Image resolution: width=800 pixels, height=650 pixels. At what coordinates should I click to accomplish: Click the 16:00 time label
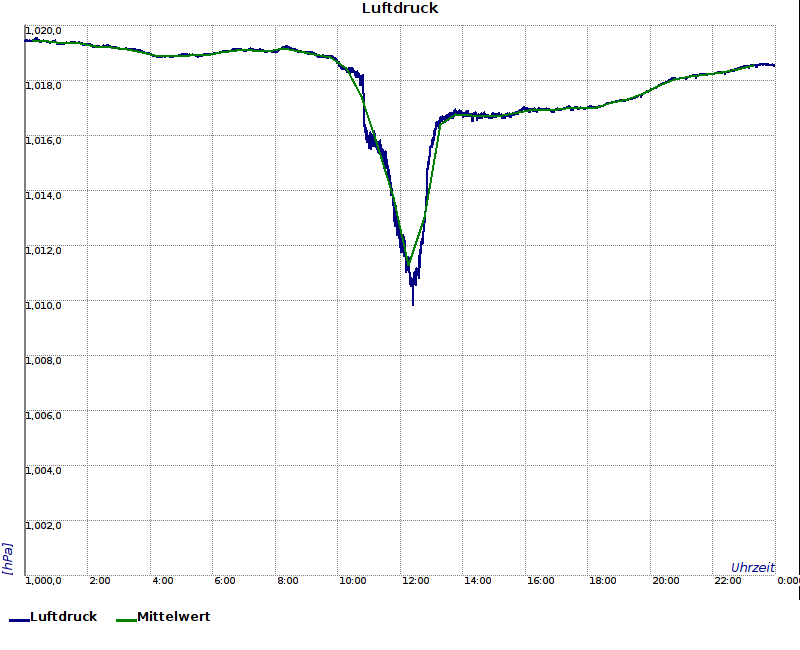coord(540,581)
